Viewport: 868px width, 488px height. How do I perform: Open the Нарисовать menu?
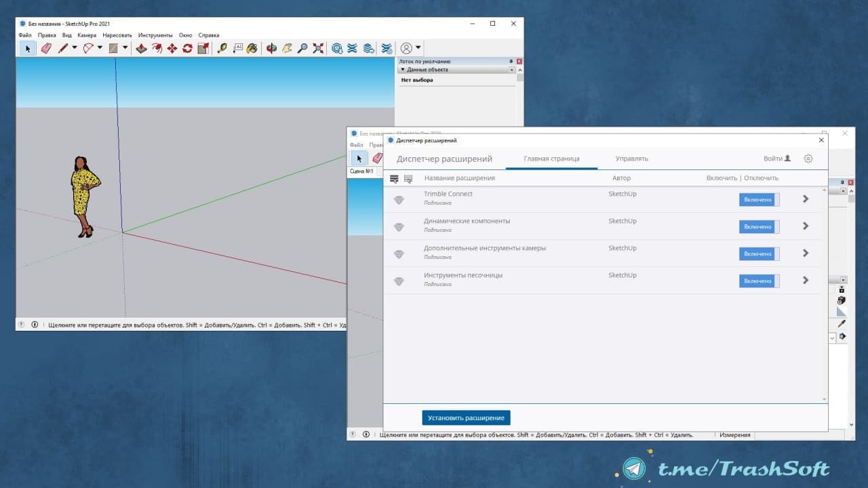coord(117,35)
